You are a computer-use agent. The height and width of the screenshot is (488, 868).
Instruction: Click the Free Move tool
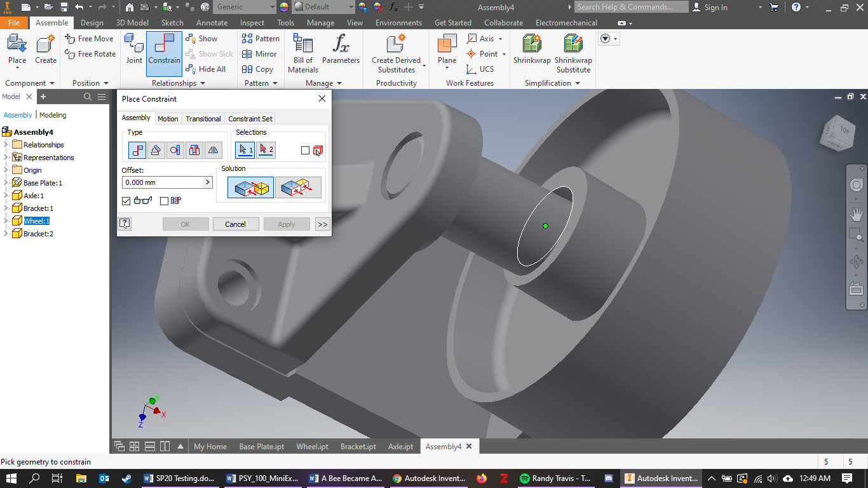(x=89, y=39)
